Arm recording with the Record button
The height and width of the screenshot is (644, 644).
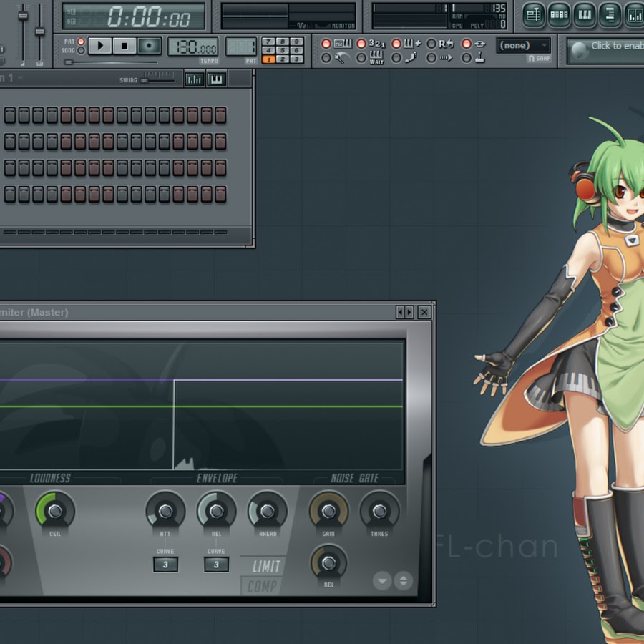pyautogui.click(x=149, y=46)
